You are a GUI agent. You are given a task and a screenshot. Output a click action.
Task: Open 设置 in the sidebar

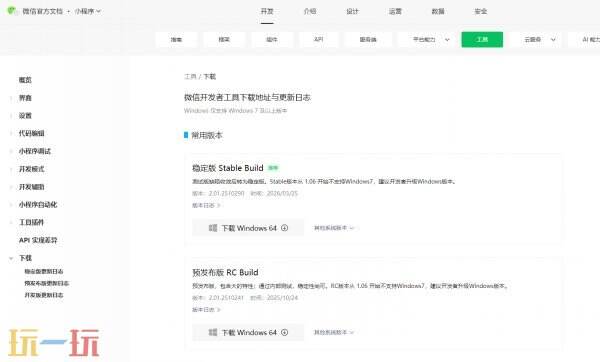pos(25,116)
